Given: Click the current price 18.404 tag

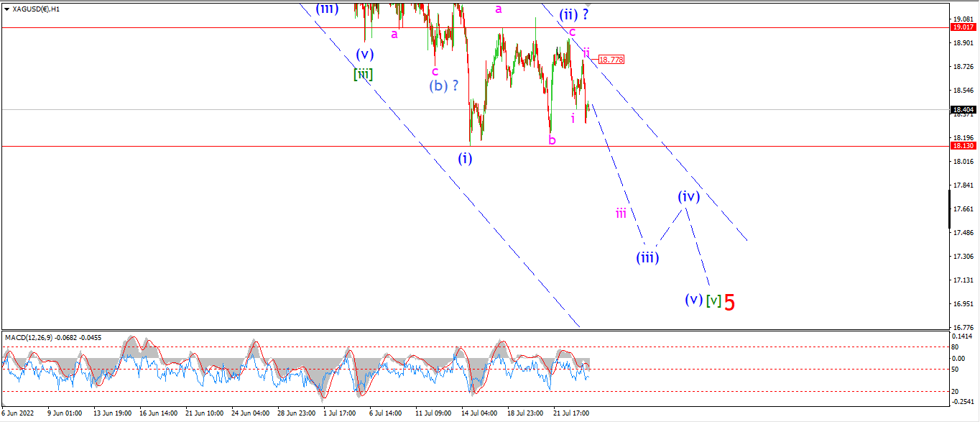Looking at the screenshot, I should click(x=963, y=110).
